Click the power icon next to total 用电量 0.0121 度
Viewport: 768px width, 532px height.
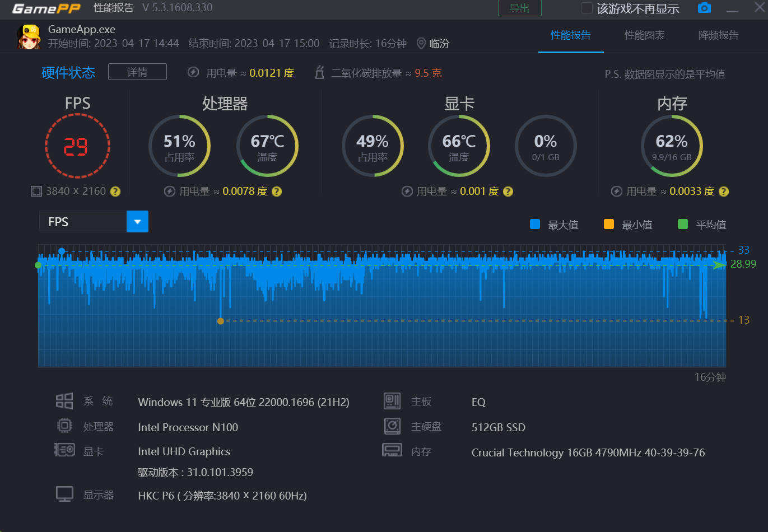193,72
